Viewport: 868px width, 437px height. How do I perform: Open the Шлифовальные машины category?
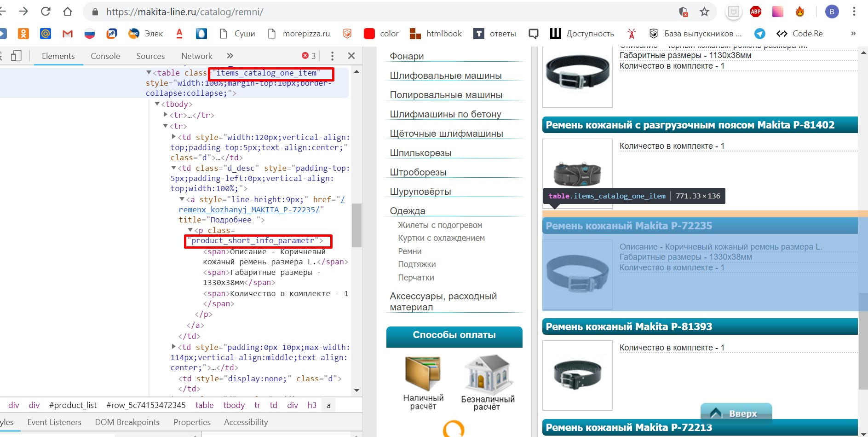tap(446, 76)
